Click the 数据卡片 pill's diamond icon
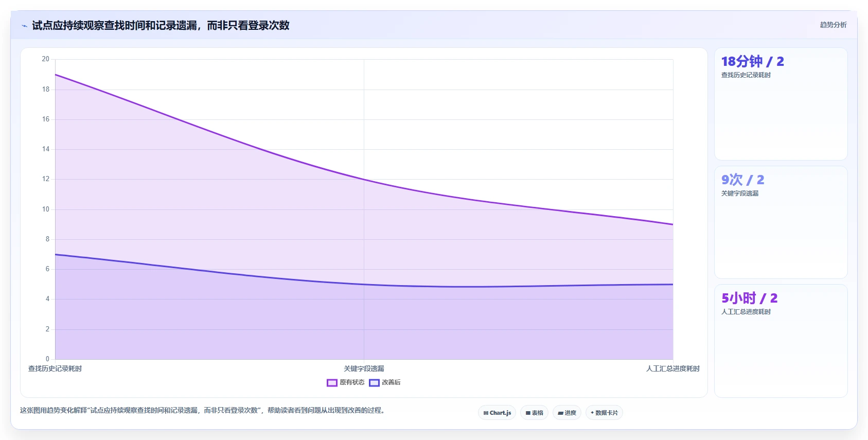Image resolution: width=868 pixels, height=440 pixels. coord(592,413)
